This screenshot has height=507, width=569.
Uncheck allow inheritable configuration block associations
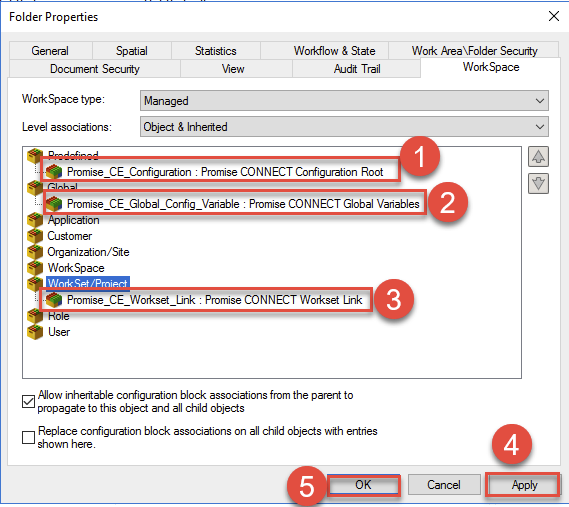pyautogui.click(x=28, y=401)
